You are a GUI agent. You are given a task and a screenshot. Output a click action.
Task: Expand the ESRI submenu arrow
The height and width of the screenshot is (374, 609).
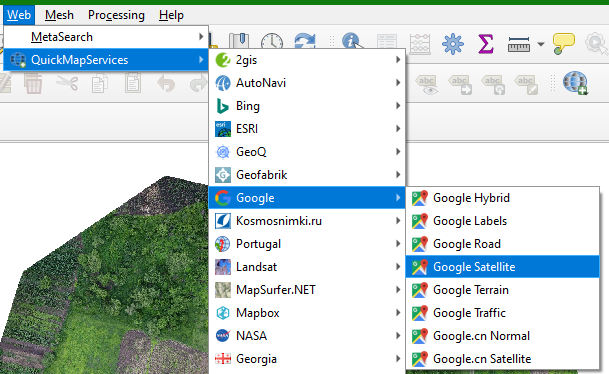pyautogui.click(x=398, y=129)
